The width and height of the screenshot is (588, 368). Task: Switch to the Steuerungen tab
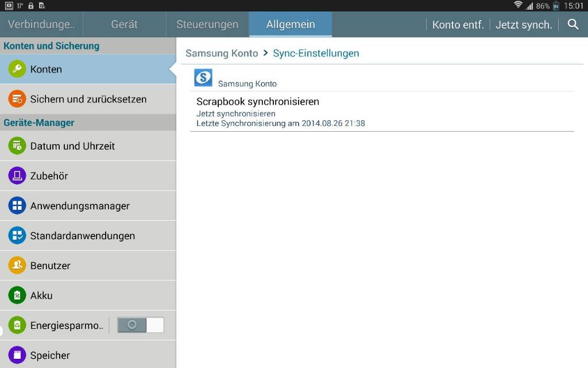point(207,24)
